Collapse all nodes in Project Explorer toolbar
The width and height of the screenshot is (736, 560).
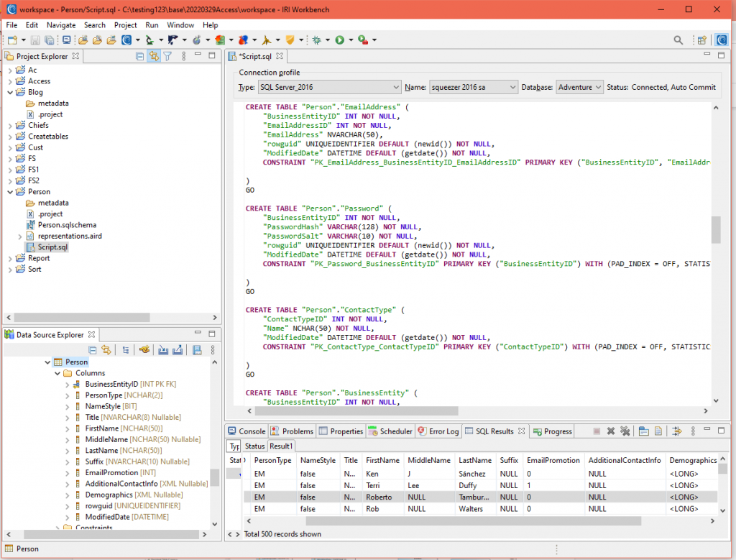pos(140,56)
